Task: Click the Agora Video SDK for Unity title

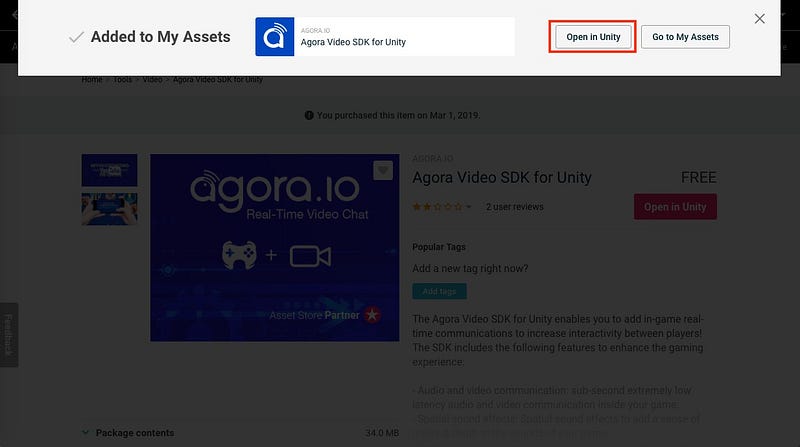Action: [x=502, y=178]
